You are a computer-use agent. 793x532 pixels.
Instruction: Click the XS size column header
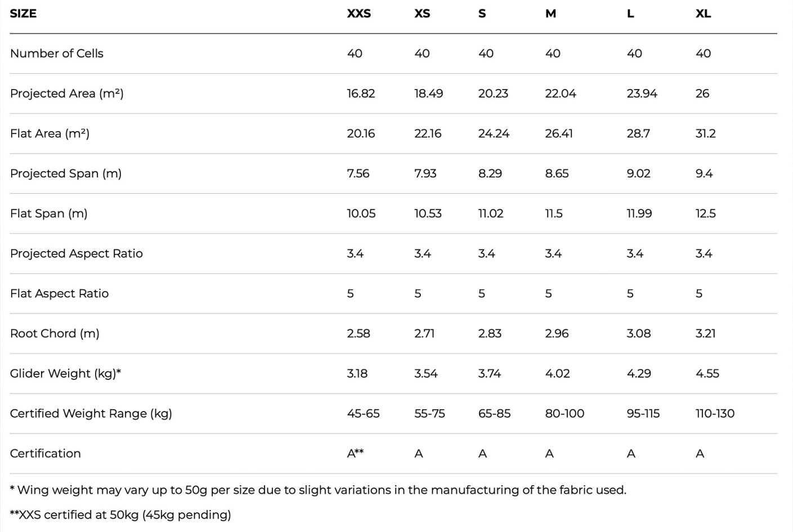point(422,14)
